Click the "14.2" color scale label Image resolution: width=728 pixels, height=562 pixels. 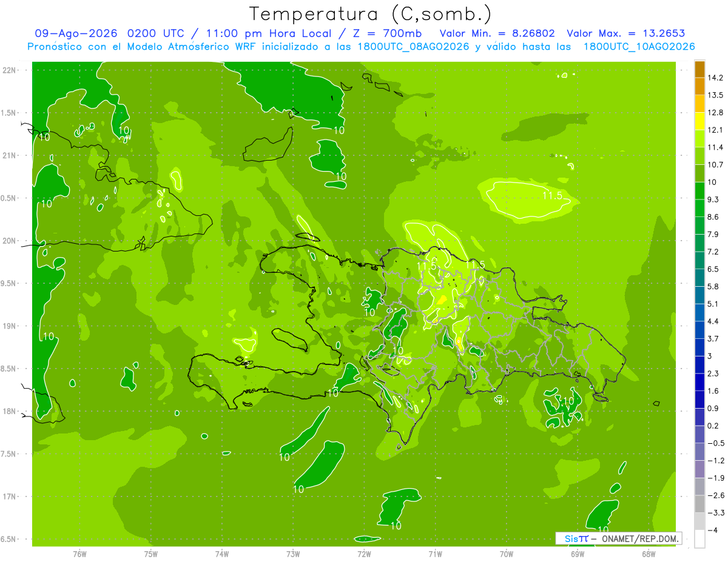716,78
